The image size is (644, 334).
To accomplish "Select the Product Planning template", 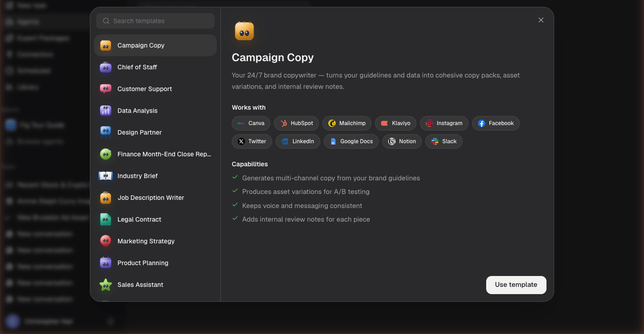I will (155, 263).
